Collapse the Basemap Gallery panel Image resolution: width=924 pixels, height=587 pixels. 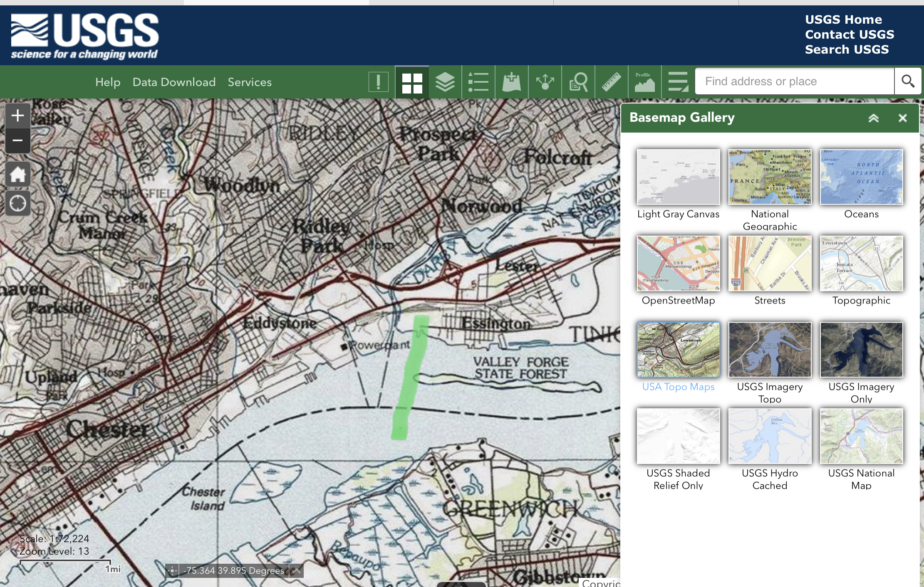pyautogui.click(x=873, y=118)
